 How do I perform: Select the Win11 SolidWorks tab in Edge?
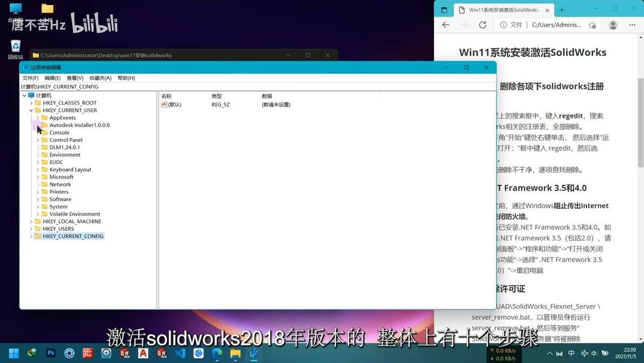[504, 10]
